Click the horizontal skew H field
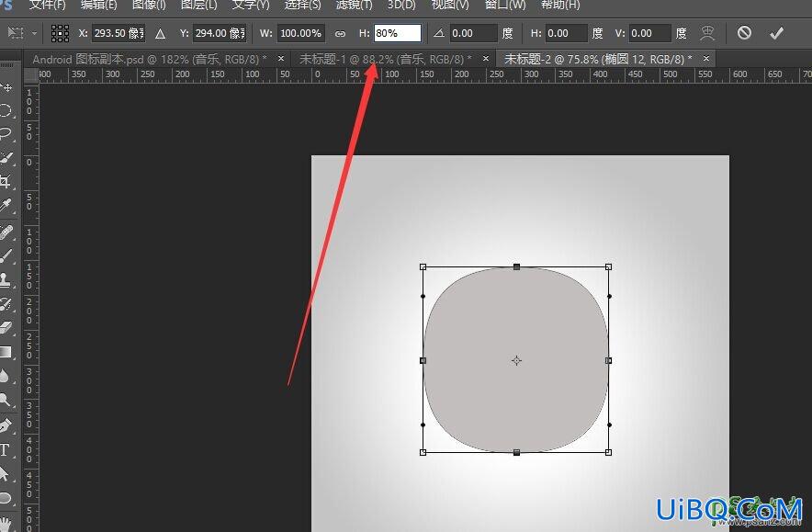The height and width of the screenshot is (532, 812). [567, 33]
